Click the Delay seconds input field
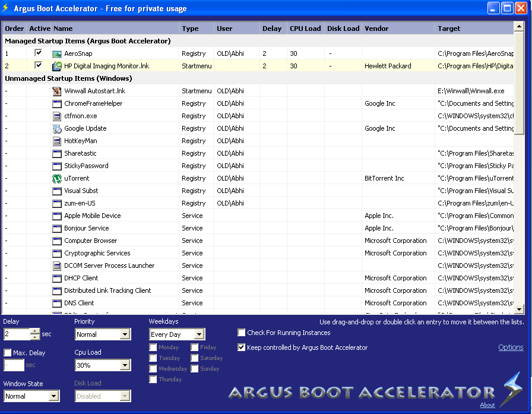 point(17,334)
